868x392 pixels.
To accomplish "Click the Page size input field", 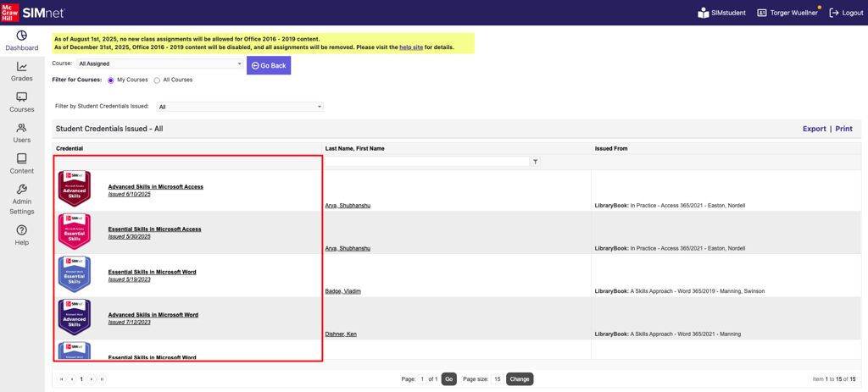I will pyautogui.click(x=497, y=379).
